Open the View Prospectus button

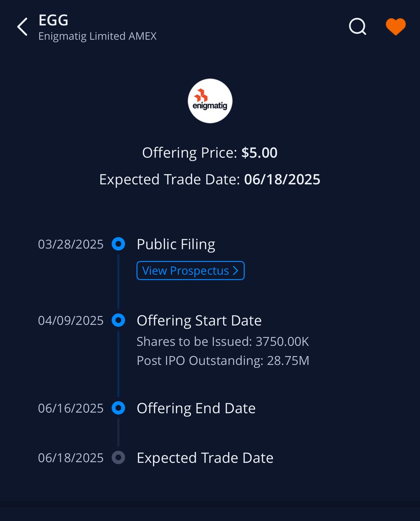coord(190,270)
